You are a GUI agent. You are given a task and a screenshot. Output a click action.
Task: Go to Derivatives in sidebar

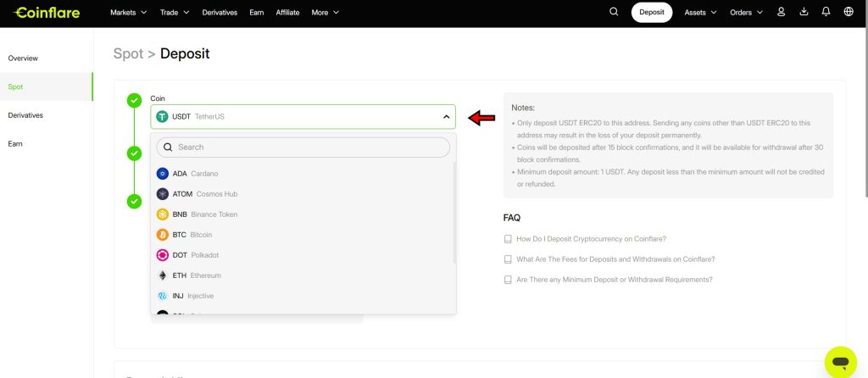25,115
